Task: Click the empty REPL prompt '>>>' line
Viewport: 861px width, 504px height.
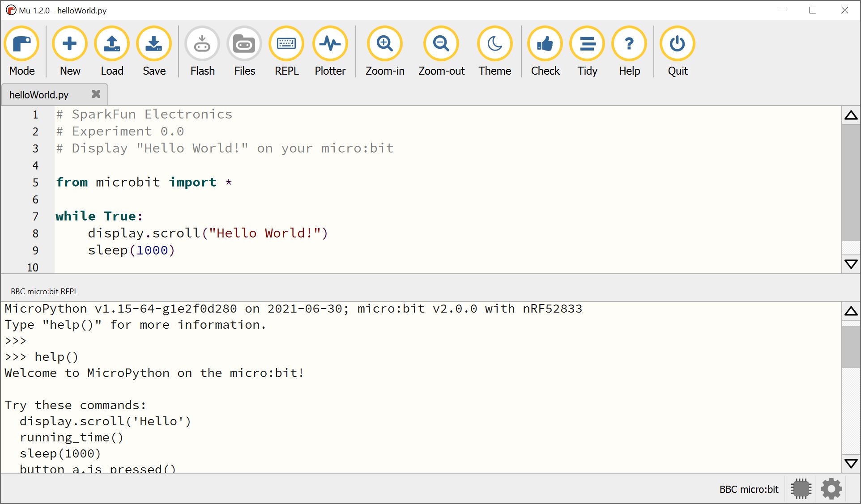Action: 16,341
